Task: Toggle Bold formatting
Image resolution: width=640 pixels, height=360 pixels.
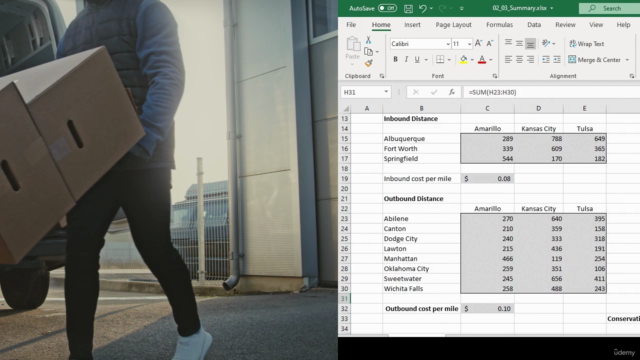Action: (x=395, y=60)
